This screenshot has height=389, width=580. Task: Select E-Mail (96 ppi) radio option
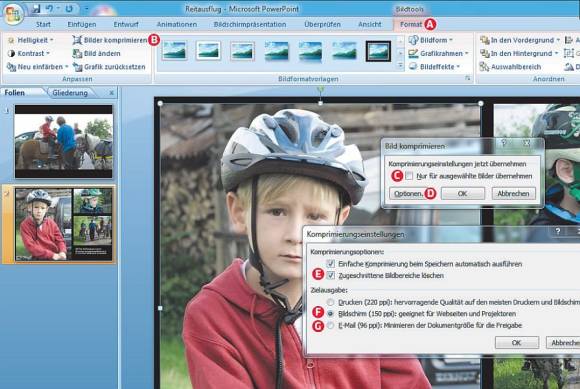[330, 325]
